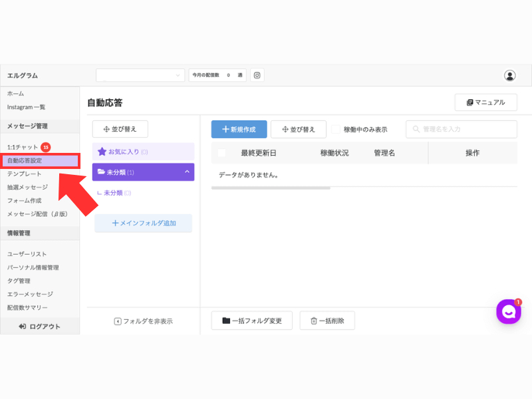
Task: Open フォーム作成 in the sidebar
Action: point(25,201)
